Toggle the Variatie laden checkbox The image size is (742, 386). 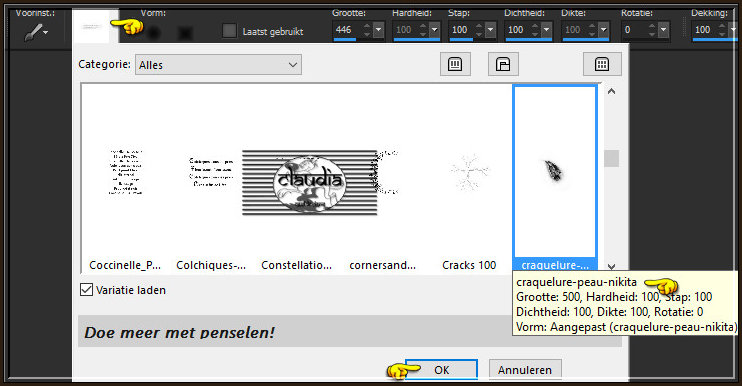86,290
